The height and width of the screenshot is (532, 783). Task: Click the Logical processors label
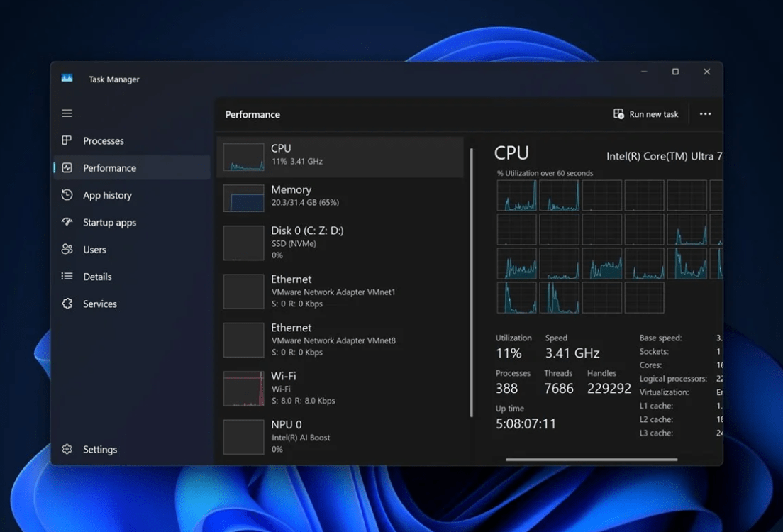coord(673,379)
